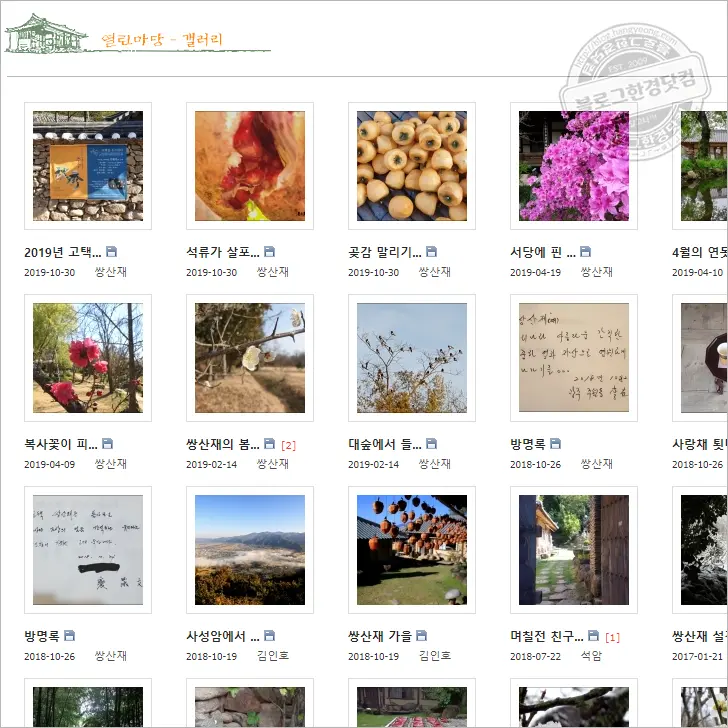Viewport: 728px width, 728px height.
Task: Click author 김인호 under 쌍산재 가을 post
Action: [435, 656]
